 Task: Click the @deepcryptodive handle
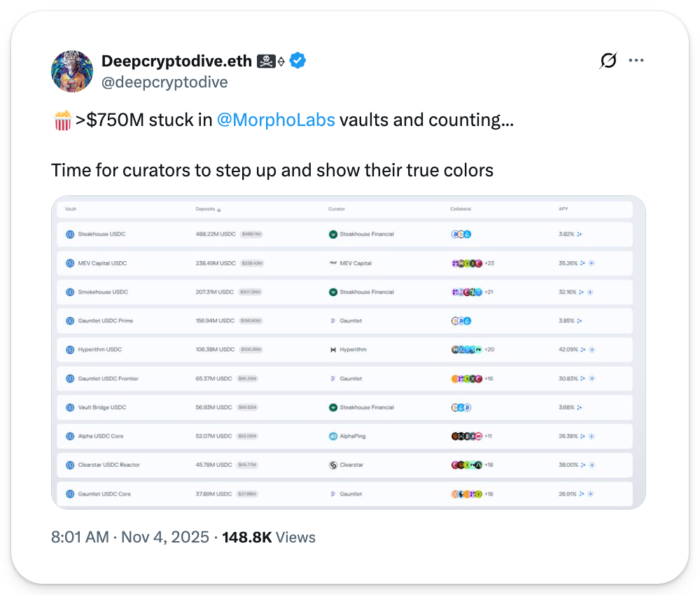(164, 83)
